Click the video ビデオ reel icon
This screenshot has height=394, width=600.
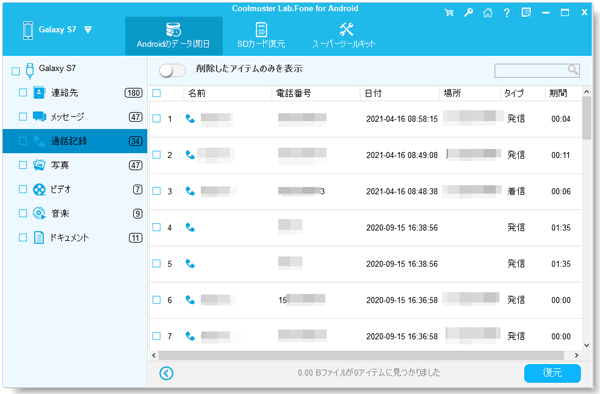click(x=39, y=189)
